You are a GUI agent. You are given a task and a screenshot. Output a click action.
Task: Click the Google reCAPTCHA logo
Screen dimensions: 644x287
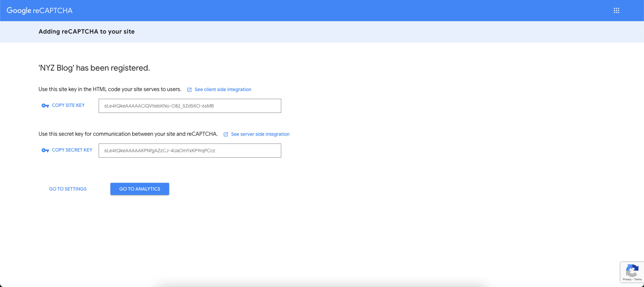(39, 10)
